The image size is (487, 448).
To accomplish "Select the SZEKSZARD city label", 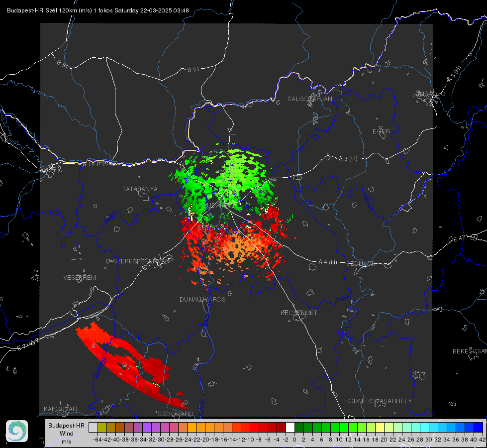I will (176, 414).
